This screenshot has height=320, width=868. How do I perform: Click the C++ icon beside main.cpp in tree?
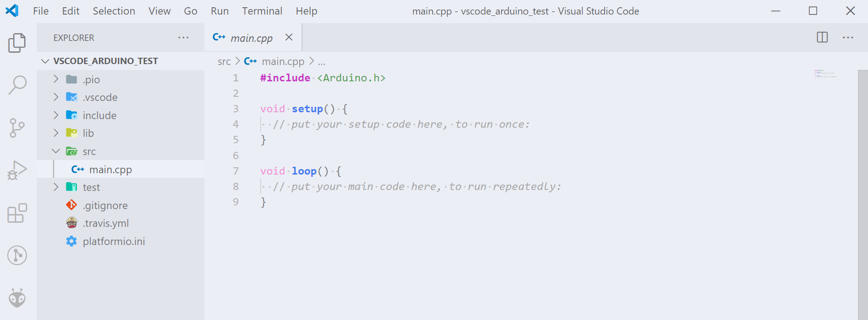(x=78, y=169)
